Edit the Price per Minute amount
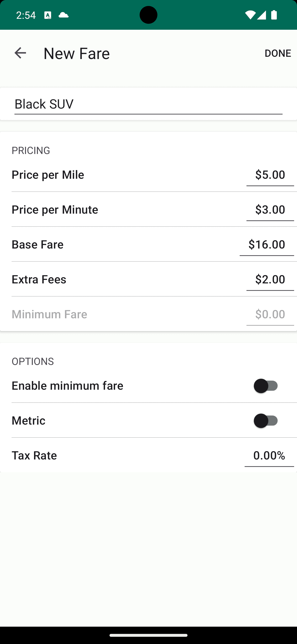Image resolution: width=297 pixels, height=644 pixels. [270, 210]
